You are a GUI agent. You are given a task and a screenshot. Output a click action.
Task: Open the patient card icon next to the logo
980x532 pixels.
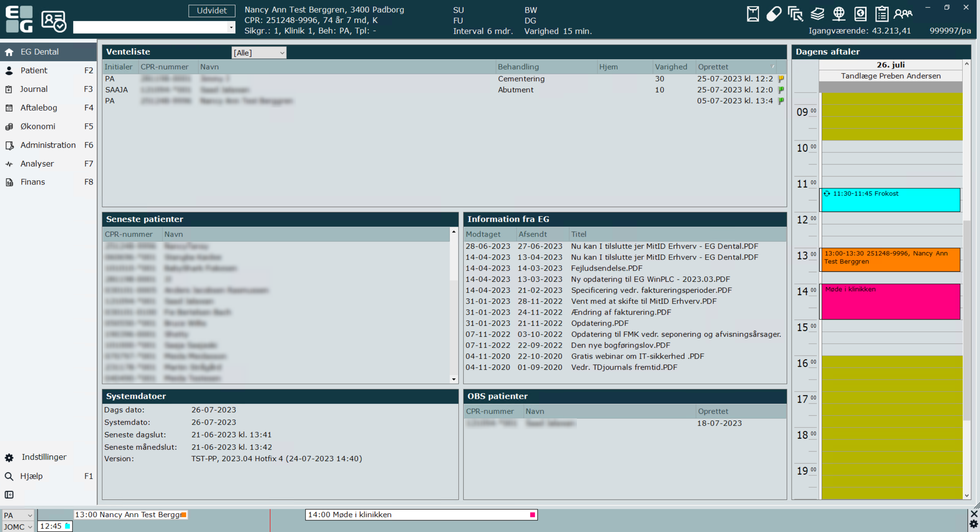54,21
